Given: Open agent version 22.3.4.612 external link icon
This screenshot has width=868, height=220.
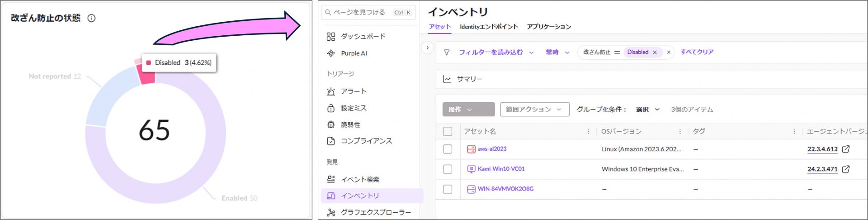Looking at the screenshot, I should point(846,149).
